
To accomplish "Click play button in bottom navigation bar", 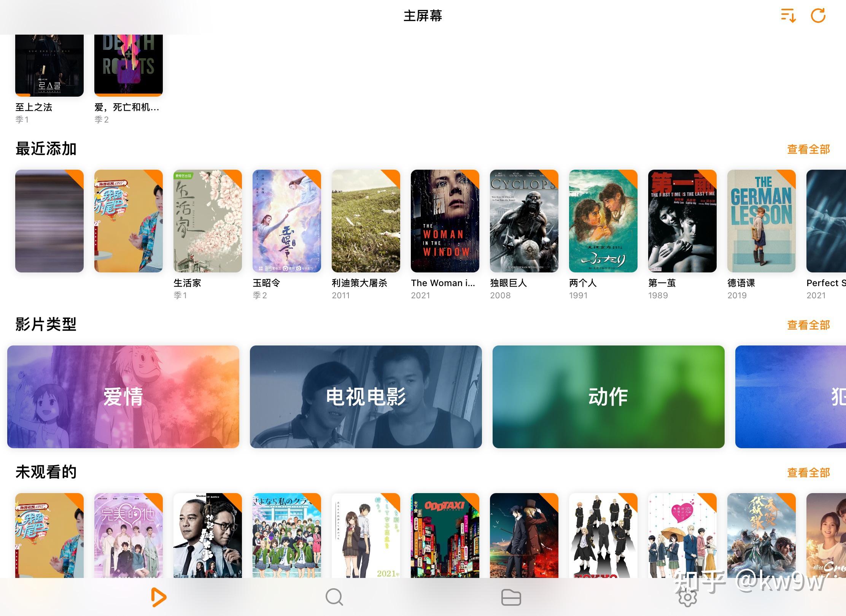I will tap(158, 596).
